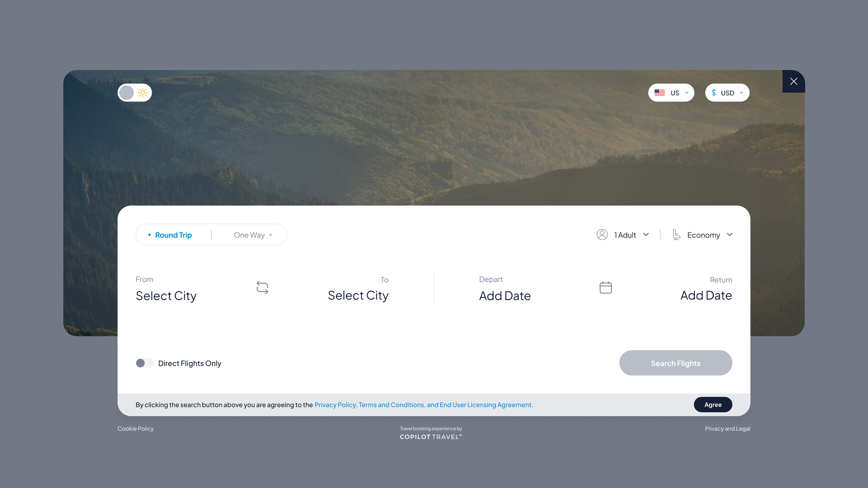Click the swap cities arrows icon

click(x=262, y=287)
